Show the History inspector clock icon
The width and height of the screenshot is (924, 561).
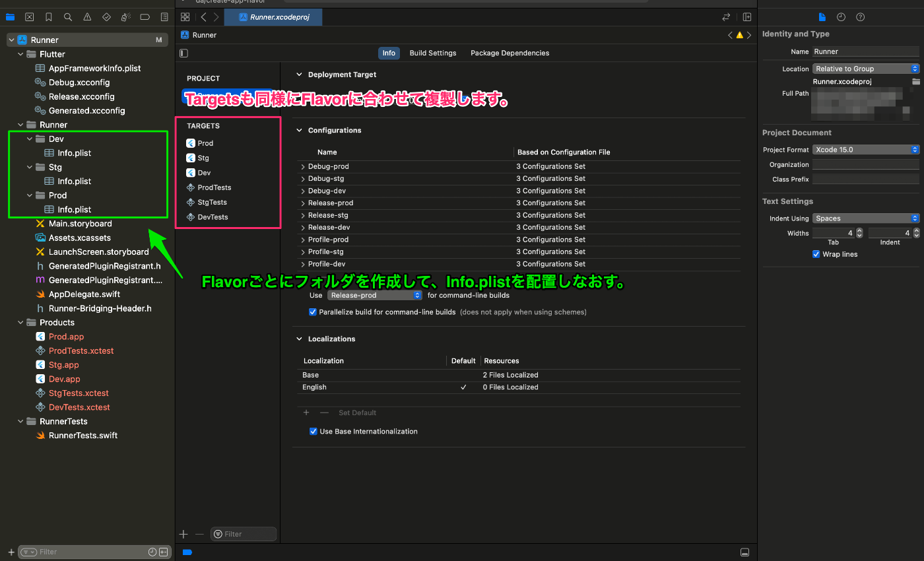(x=841, y=17)
